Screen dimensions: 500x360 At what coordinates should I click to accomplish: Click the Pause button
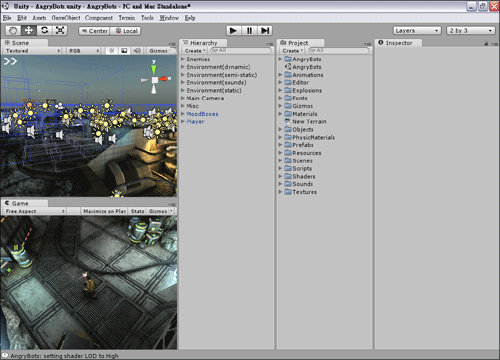(249, 31)
